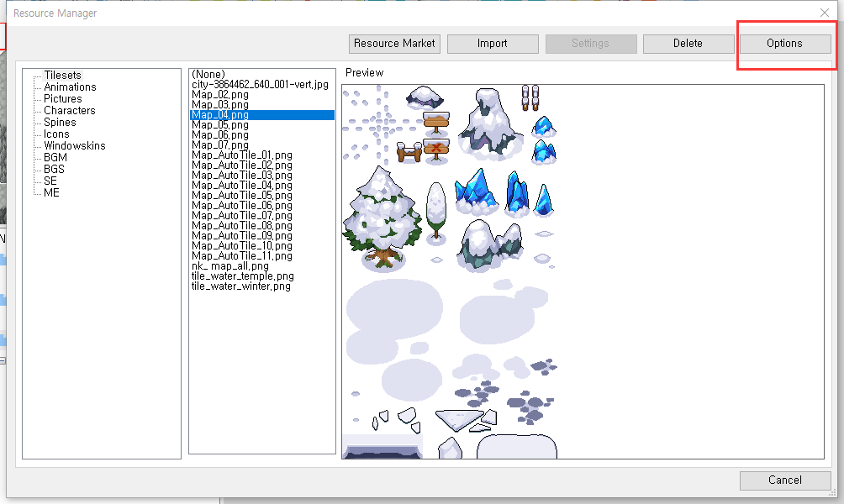The height and width of the screenshot is (504, 844).
Task: Open the Options button
Action: [x=783, y=44]
